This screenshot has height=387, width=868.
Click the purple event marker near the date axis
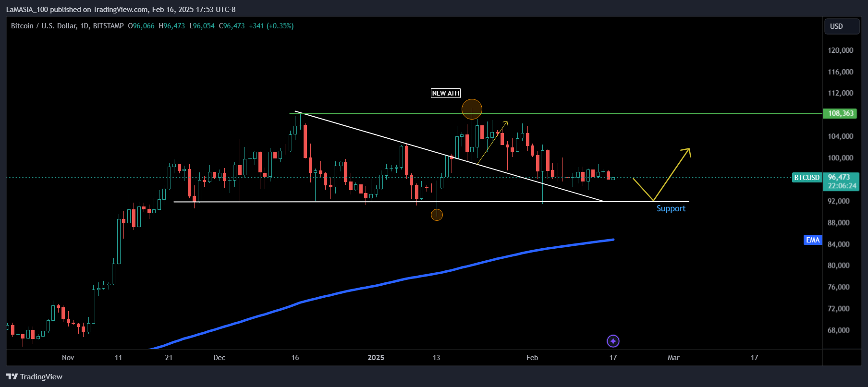(x=613, y=341)
